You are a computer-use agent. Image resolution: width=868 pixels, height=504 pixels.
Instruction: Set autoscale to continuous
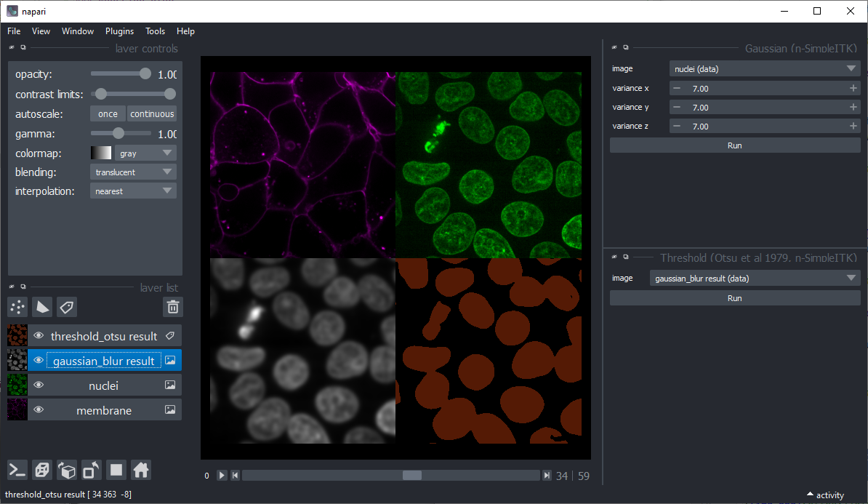click(152, 114)
